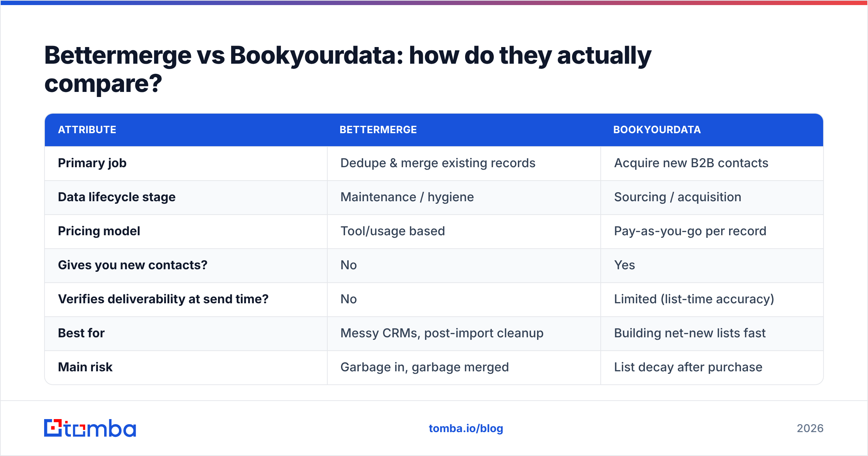Click the 2026 year text in footer

[x=810, y=428]
